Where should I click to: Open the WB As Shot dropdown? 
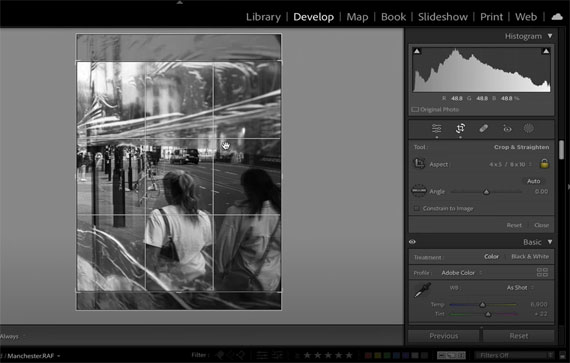click(520, 287)
